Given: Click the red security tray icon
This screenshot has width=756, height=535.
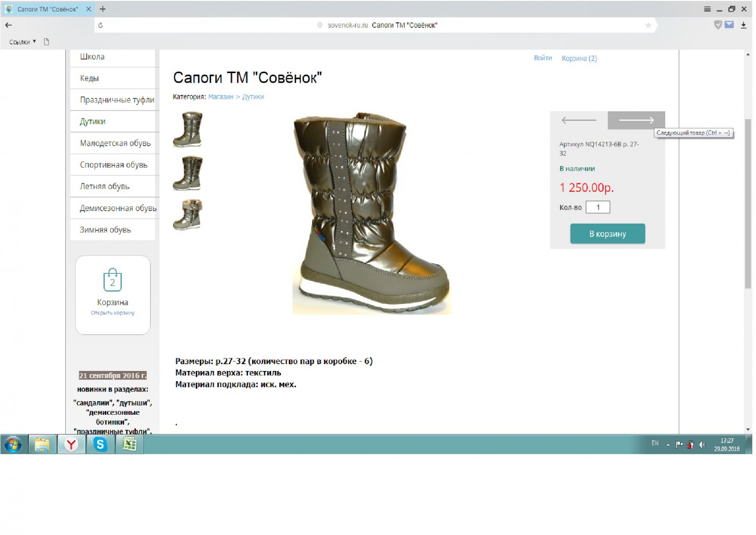Looking at the screenshot, I should tap(690, 445).
